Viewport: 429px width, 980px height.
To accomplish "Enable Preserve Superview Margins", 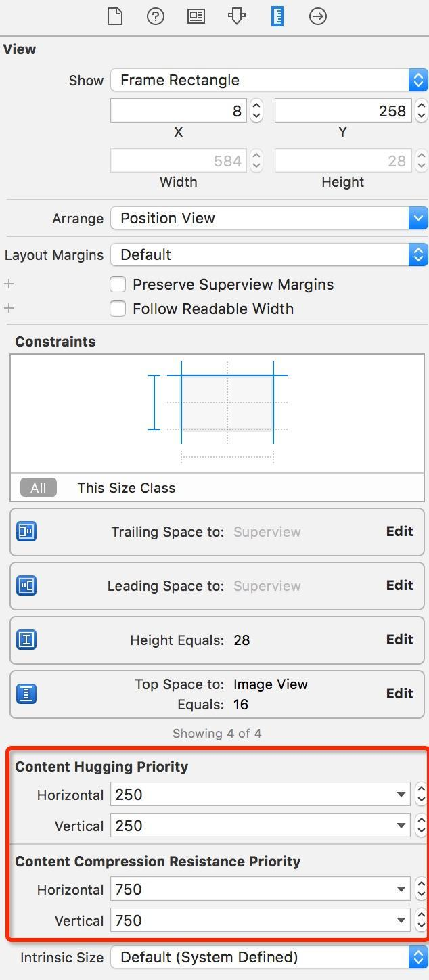I will click(x=118, y=284).
